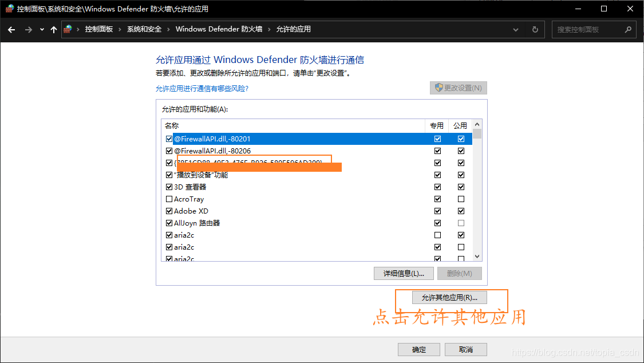Toggle 3D 查看器 公用 checkbox
The image size is (644, 363).
[x=461, y=187]
